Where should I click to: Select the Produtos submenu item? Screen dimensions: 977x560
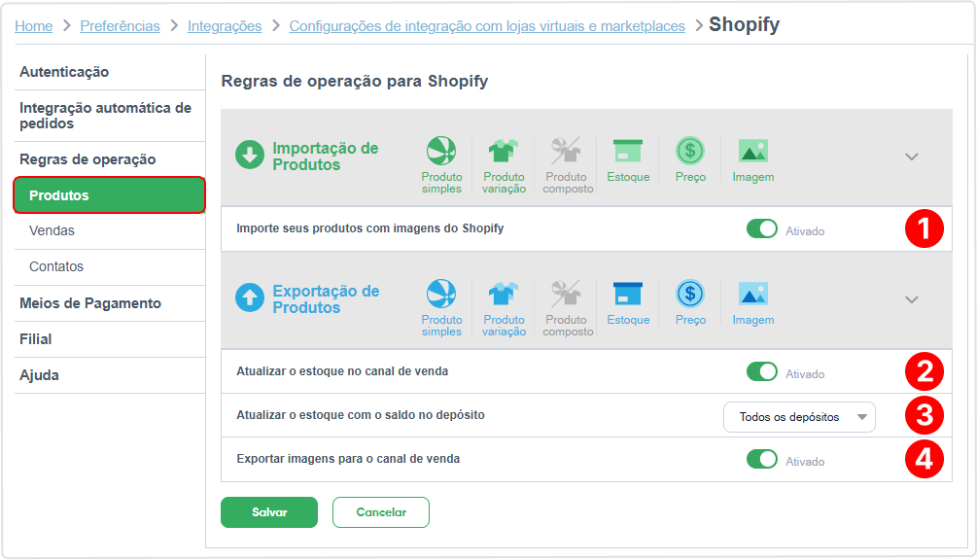click(110, 195)
